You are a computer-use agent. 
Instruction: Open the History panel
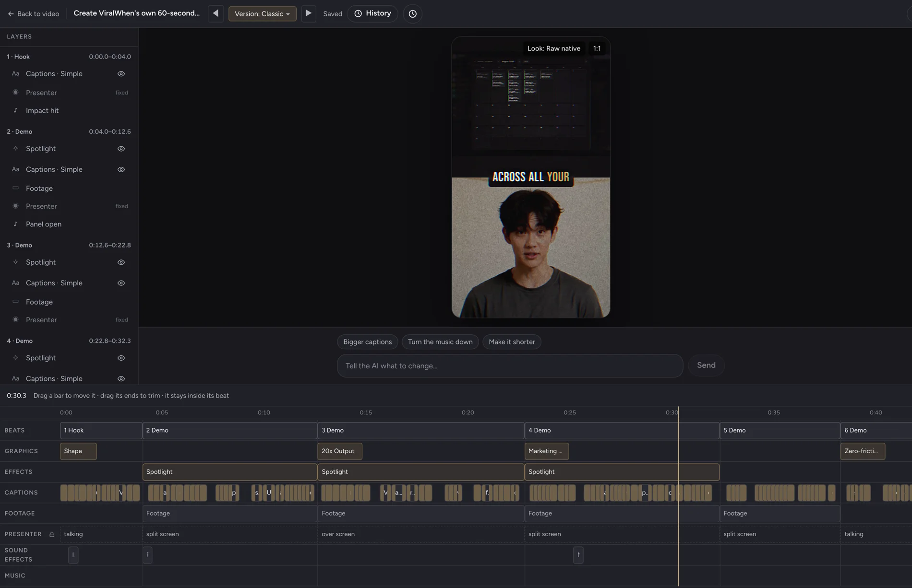[x=372, y=13]
